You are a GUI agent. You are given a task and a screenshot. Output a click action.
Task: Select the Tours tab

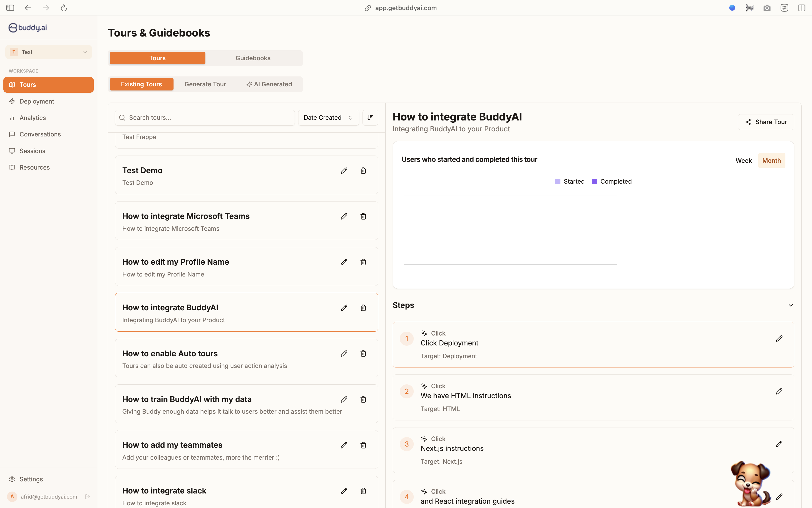[x=157, y=58]
